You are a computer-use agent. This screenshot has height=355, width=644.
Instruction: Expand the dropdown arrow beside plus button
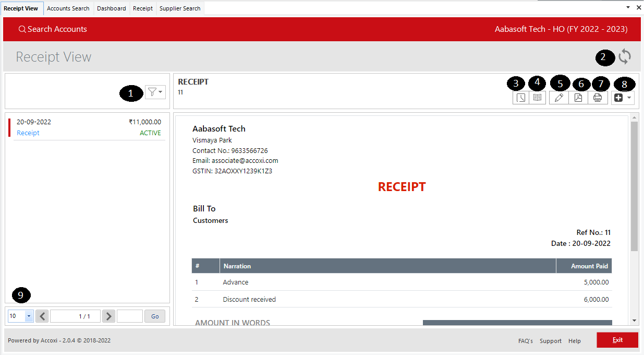[629, 98]
